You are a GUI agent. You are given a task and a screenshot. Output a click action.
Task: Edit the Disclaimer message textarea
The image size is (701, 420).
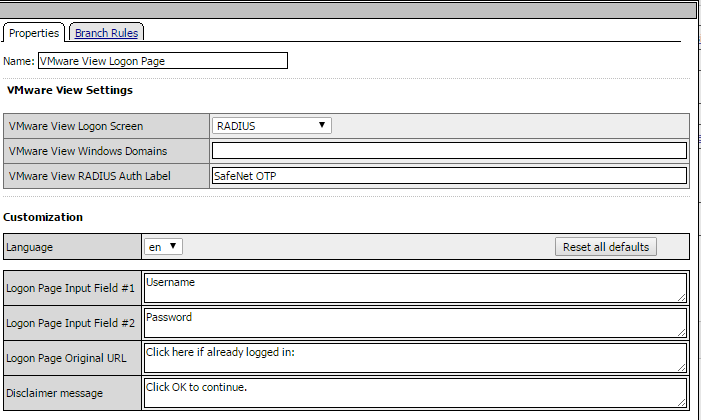tap(415, 393)
